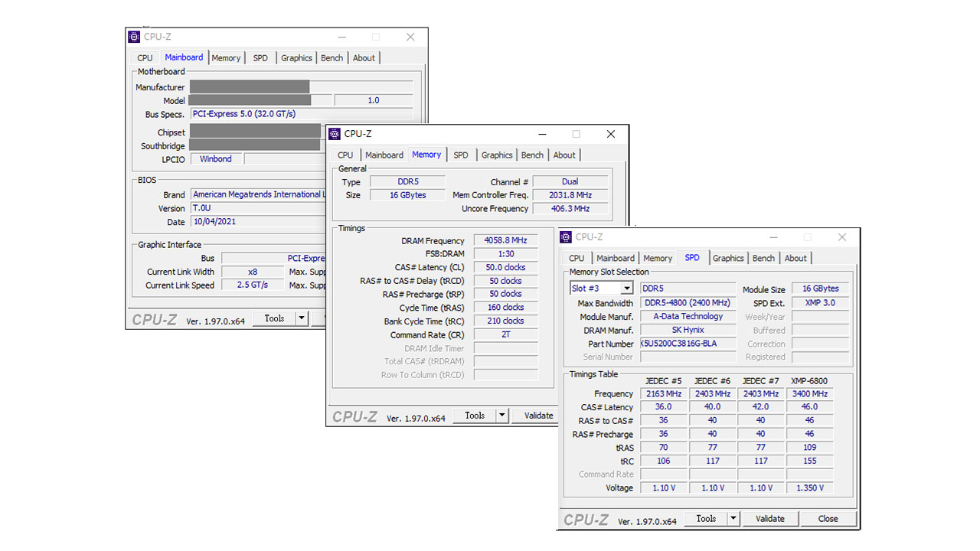Click the Tools button in Memory window
Viewport: 980px width, 551px height.
(x=475, y=416)
